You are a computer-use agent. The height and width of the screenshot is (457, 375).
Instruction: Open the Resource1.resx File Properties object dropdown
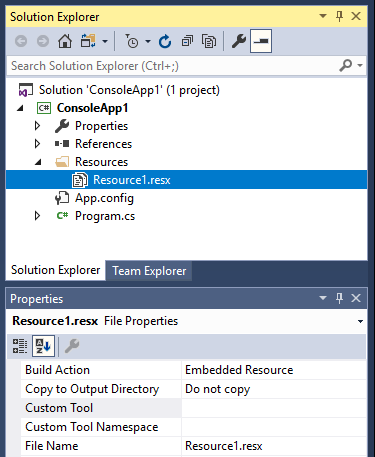(360, 321)
